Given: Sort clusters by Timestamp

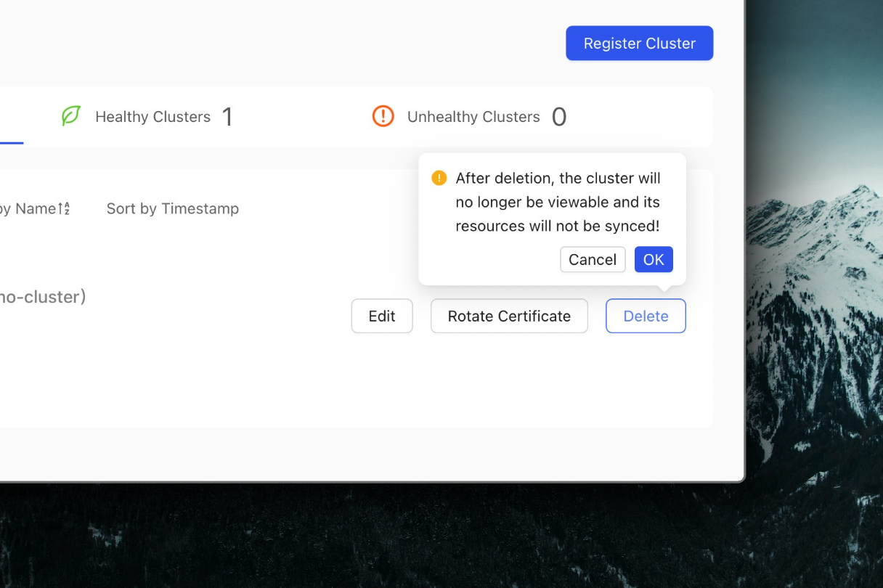Looking at the screenshot, I should coord(172,209).
